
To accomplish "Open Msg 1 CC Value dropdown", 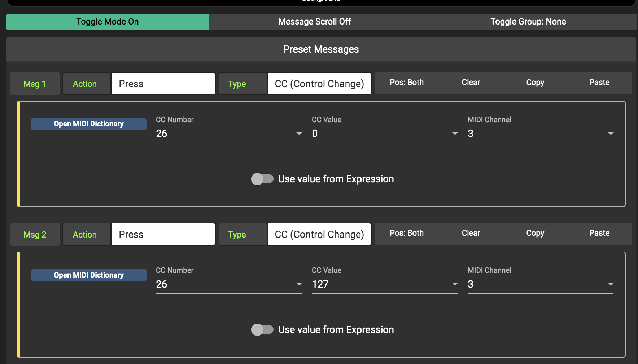I will pos(384,134).
